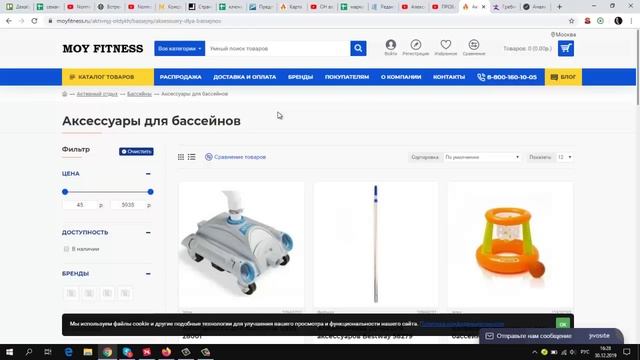Accept cookies with OK button
This screenshot has width=640, height=360.
(563, 324)
